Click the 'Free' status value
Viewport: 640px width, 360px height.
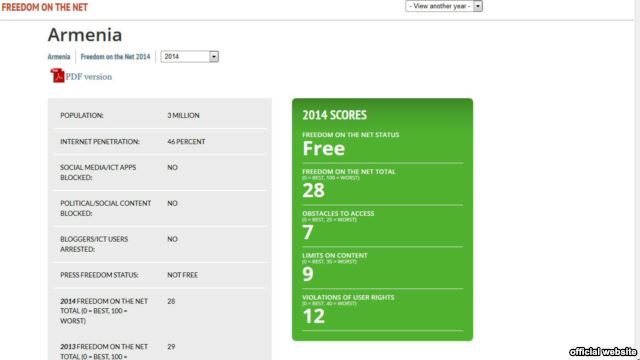pos(324,148)
